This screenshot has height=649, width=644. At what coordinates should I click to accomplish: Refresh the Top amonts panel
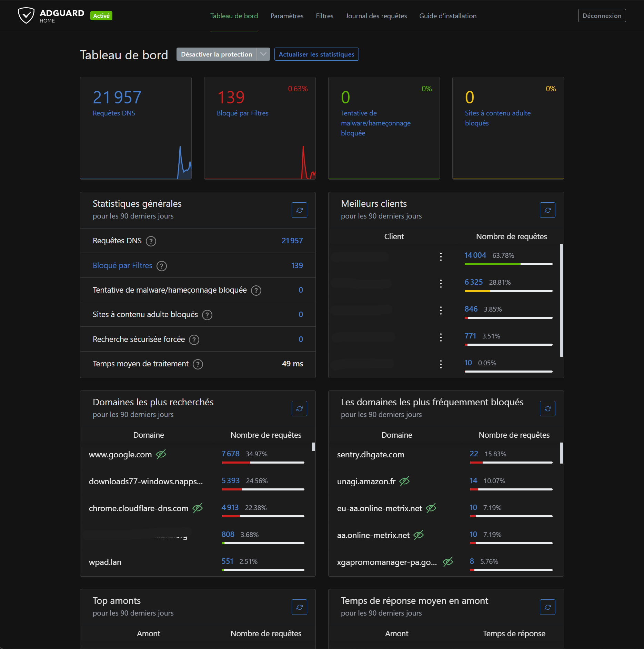point(299,607)
